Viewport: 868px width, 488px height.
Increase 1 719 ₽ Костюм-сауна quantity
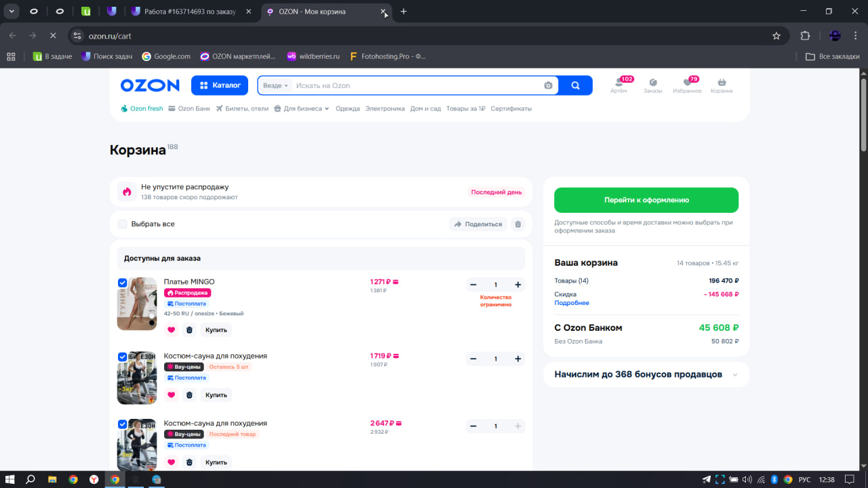pyautogui.click(x=518, y=359)
